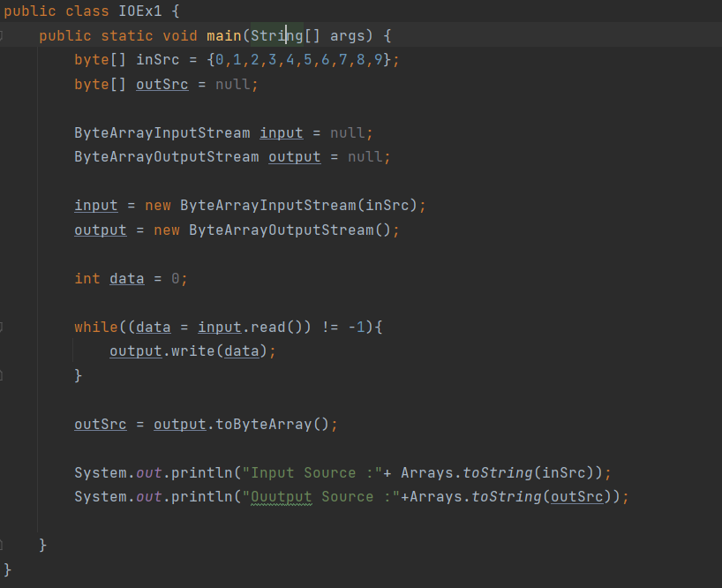Click the final closing brace of the class

tap(7, 569)
